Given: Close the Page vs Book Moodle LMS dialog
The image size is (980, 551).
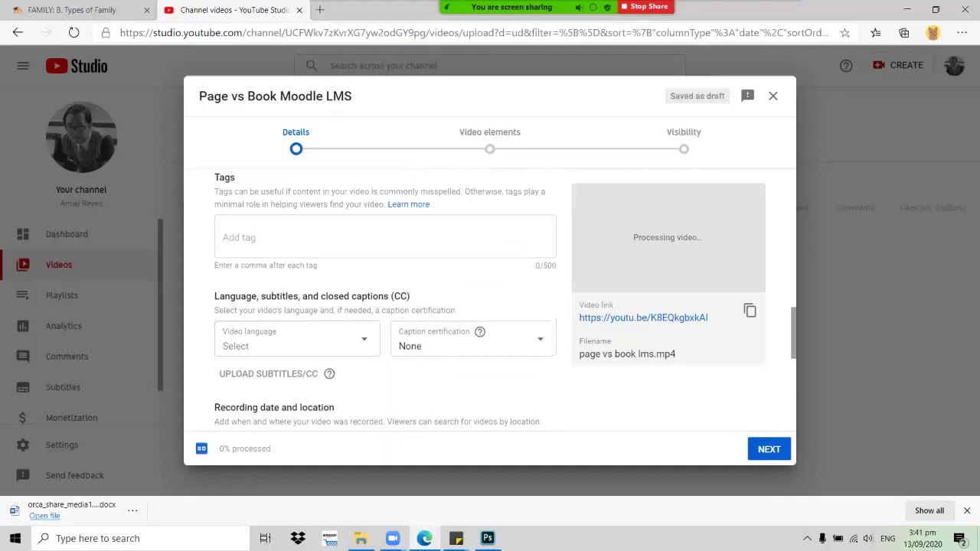Looking at the screenshot, I should [x=773, y=96].
